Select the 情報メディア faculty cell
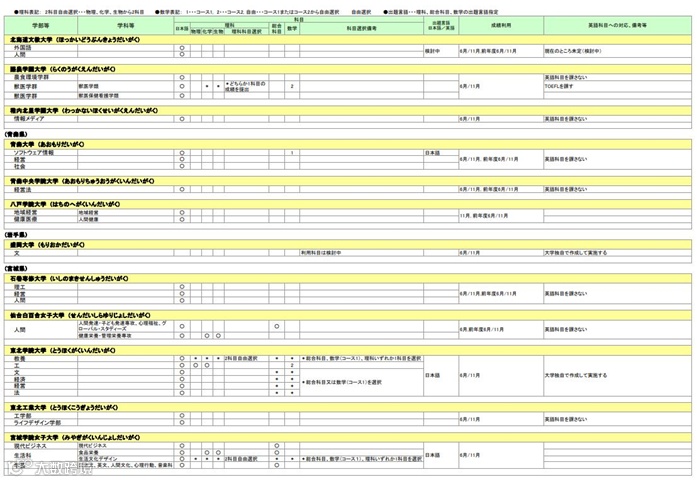Screen dimensions: 697x482 coord(41,119)
